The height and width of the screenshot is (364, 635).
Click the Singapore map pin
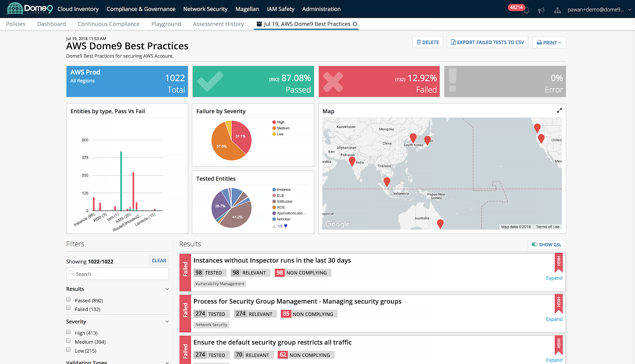[387, 182]
